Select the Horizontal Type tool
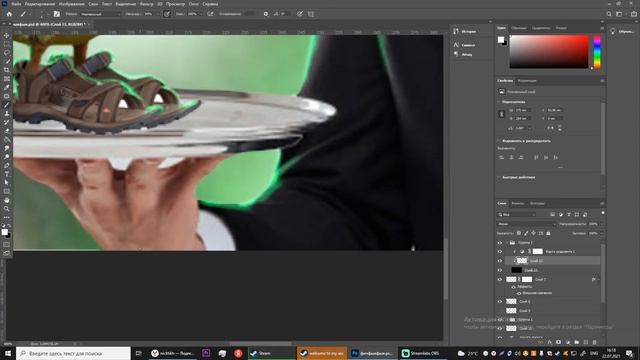This screenshot has height=360, width=640. coord(7,174)
